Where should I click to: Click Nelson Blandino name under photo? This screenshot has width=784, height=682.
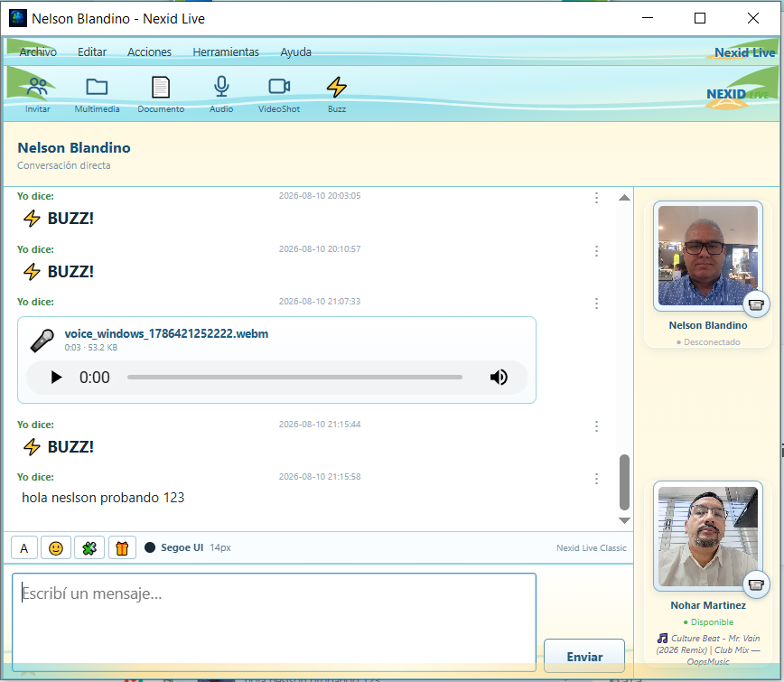click(708, 325)
